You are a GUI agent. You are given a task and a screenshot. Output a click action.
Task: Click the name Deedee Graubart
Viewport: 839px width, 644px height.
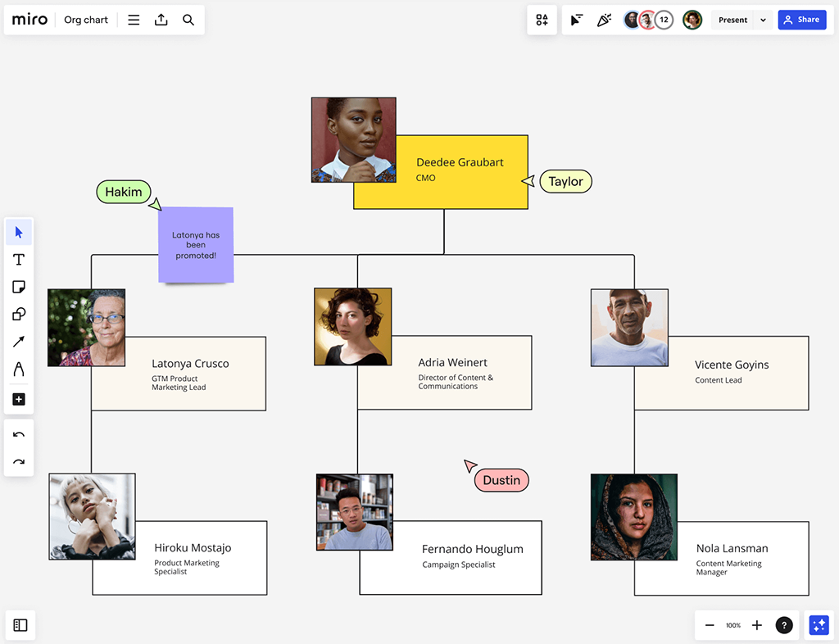pyautogui.click(x=460, y=162)
